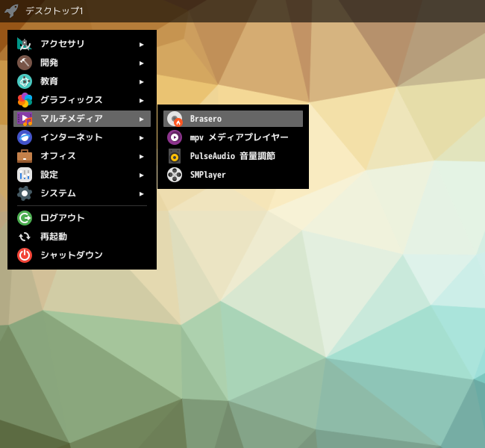Click the PulseAudio speaker icon

175,156
